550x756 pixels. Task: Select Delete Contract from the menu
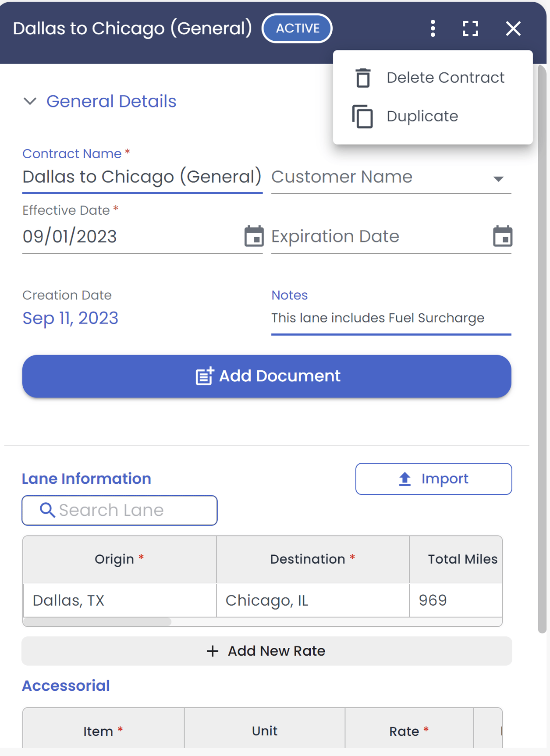coord(445,78)
